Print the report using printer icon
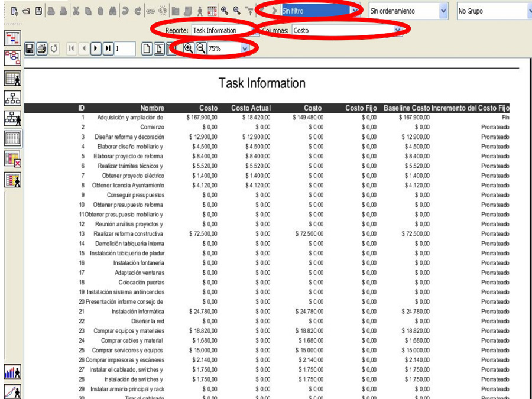The image size is (532, 399). 41,48
